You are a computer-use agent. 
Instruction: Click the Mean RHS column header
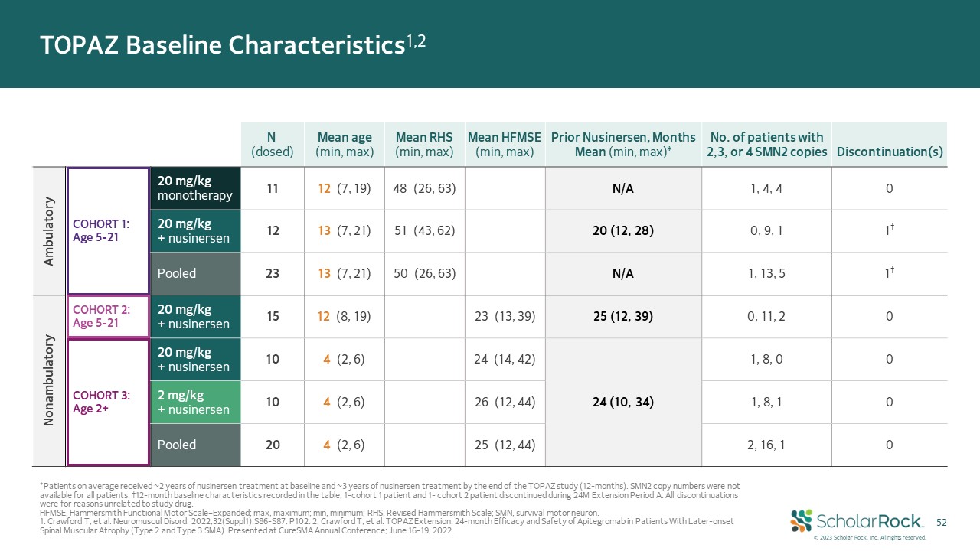point(422,145)
